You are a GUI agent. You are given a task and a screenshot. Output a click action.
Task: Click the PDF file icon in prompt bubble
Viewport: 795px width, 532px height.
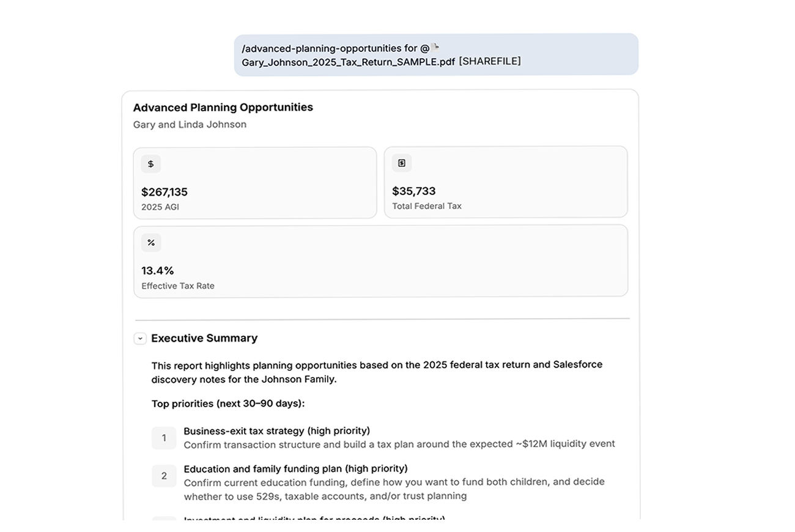(435, 47)
